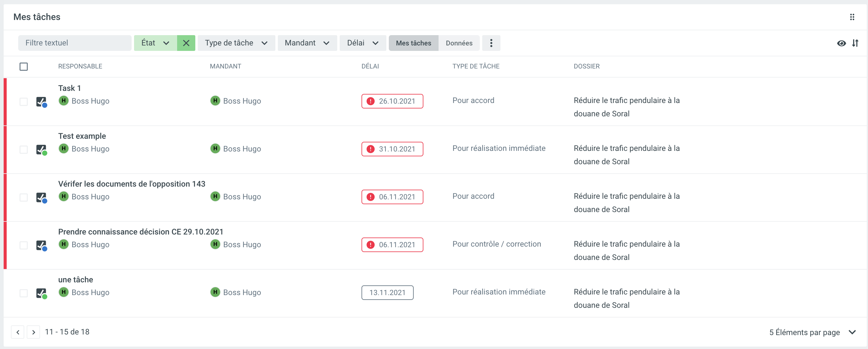Check the Task 1 row checkbox

click(x=24, y=101)
